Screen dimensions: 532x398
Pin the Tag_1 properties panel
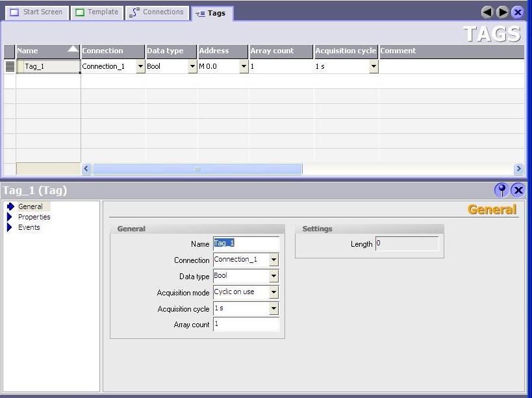(x=501, y=190)
